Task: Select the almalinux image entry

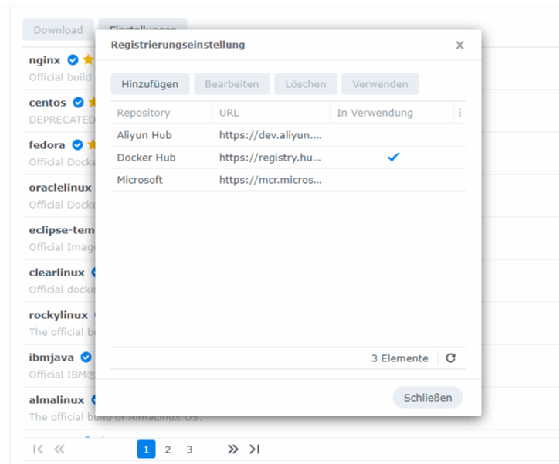Action: pyautogui.click(x=59, y=408)
